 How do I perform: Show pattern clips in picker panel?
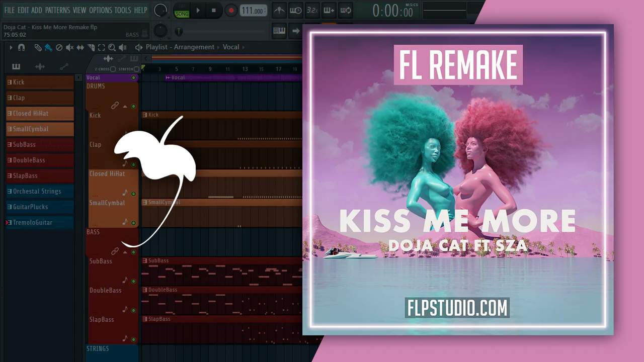point(16,66)
